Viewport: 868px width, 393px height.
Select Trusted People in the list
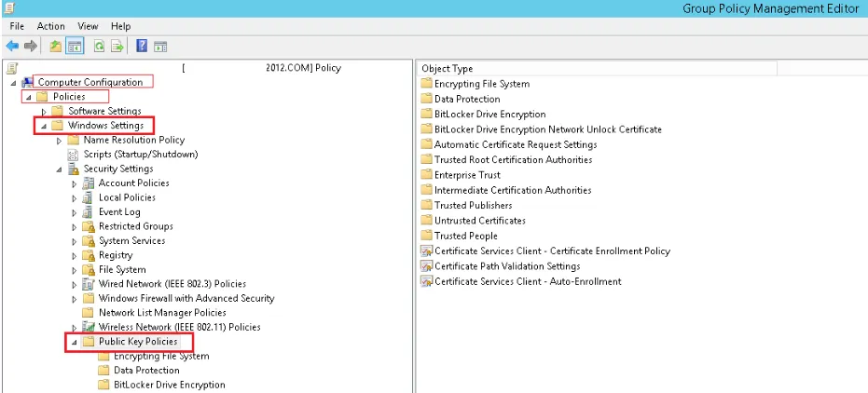coord(465,236)
